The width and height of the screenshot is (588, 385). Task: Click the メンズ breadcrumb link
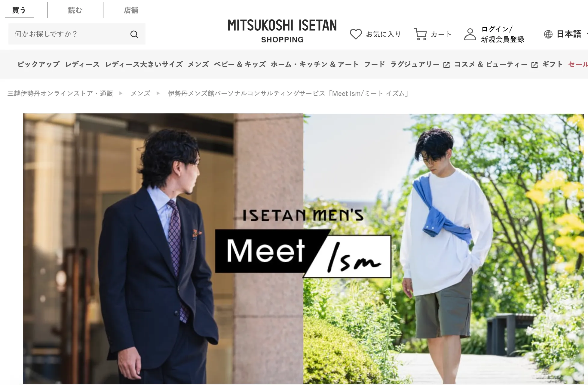click(x=140, y=94)
